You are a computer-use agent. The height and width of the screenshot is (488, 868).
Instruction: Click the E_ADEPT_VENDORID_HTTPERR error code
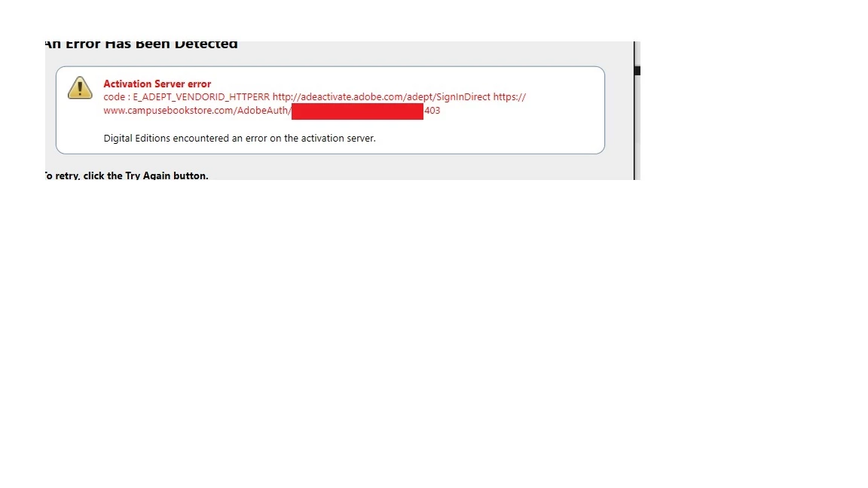(201, 97)
